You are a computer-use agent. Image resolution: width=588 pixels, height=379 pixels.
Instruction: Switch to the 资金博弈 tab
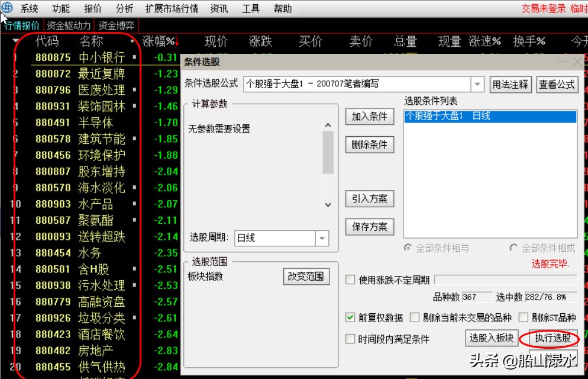pos(116,25)
